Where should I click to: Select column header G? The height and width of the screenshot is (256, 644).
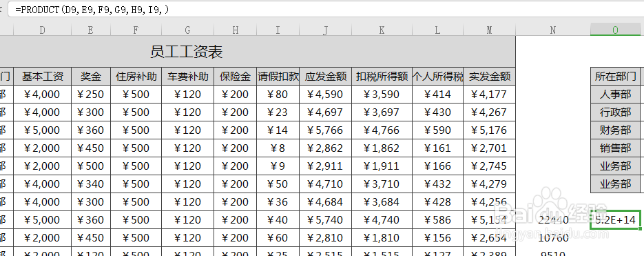pyautogui.click(x=188, y=30)
